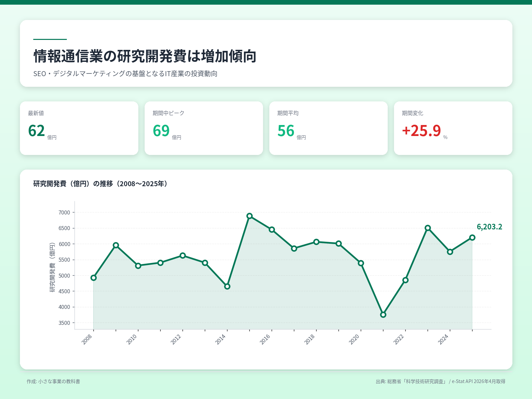Screen dimensions: 532x399
Task: Click the change value +25.9
Action: [x=422, y=131]
